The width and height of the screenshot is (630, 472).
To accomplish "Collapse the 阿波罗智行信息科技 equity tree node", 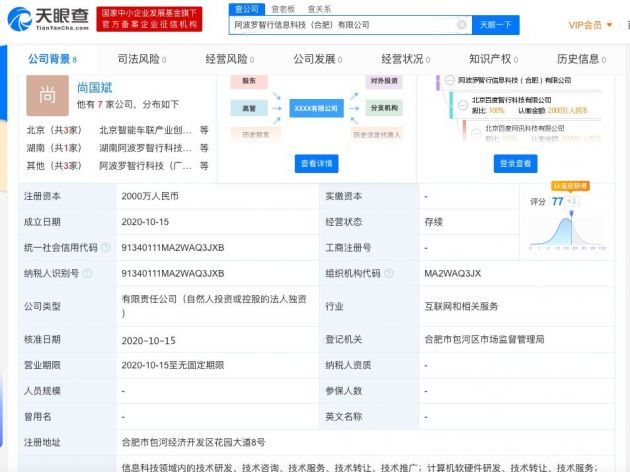I will [450, 80].
